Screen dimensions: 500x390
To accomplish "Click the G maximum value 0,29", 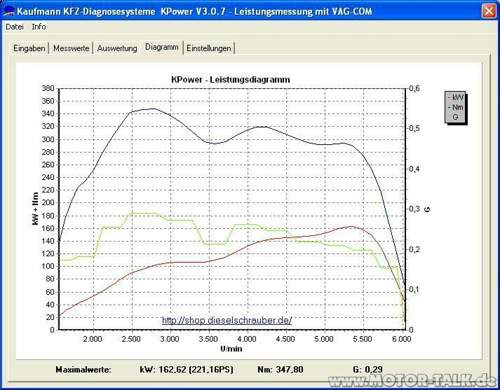I will pos(374,369).
